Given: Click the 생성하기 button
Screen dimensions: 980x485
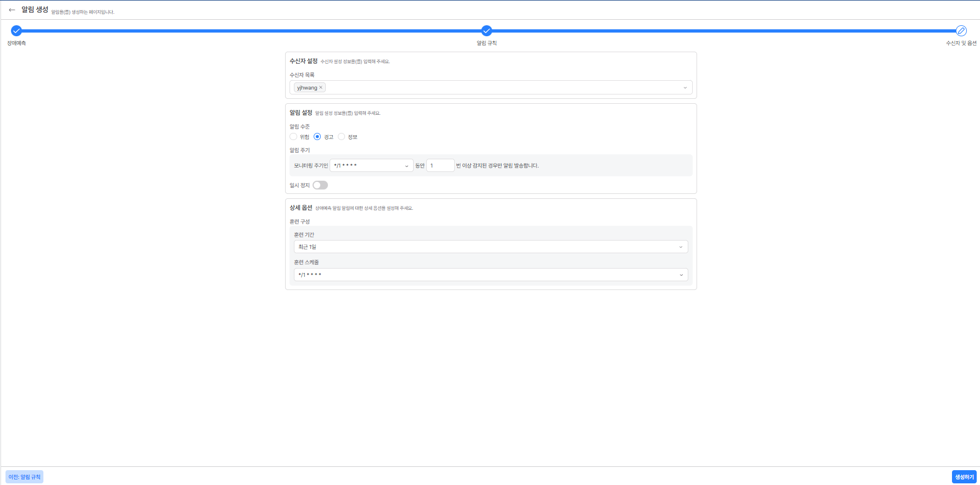Looking at the screenshot, I should (x=964, y=477).
